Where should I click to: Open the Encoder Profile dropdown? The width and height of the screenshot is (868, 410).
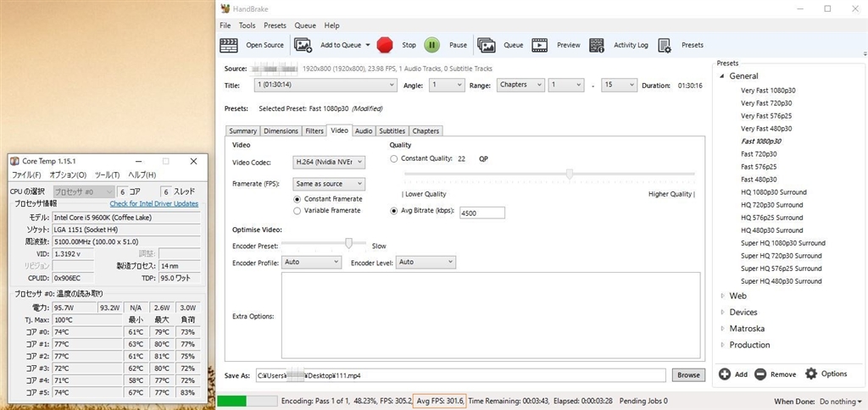[x=312, y=263]
